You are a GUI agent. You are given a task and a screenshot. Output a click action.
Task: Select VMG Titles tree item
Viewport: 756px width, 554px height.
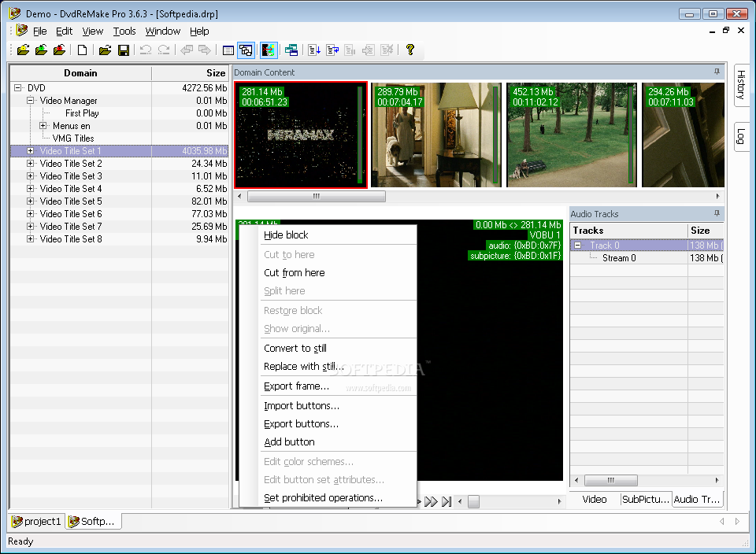(x=73, y=138)
